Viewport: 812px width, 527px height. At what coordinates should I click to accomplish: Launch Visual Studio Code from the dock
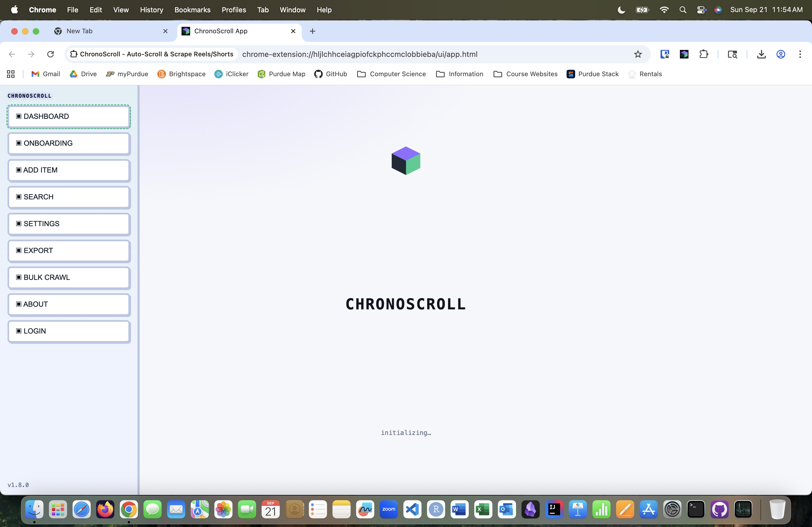[412, 510]
